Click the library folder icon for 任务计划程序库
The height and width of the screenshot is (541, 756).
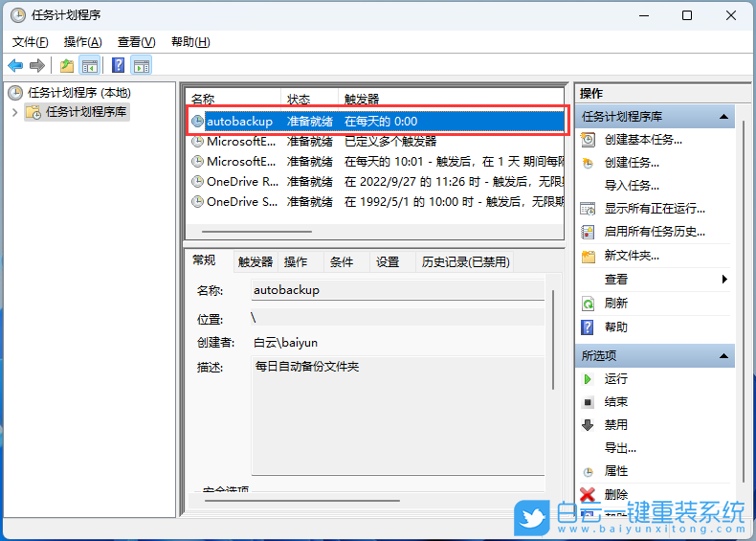(x=33, y=112)
